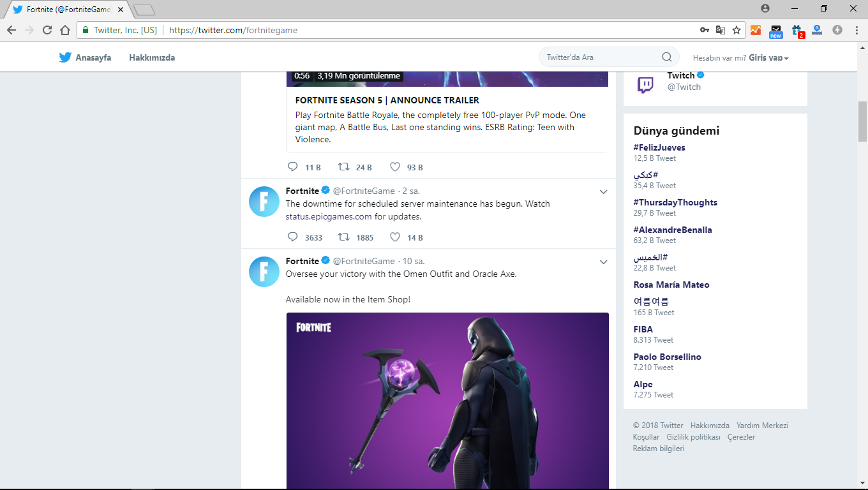The width and height of the screenshot is (868, 490).
Task: Click the Twitch logo avatar
Action: [645, 84]
